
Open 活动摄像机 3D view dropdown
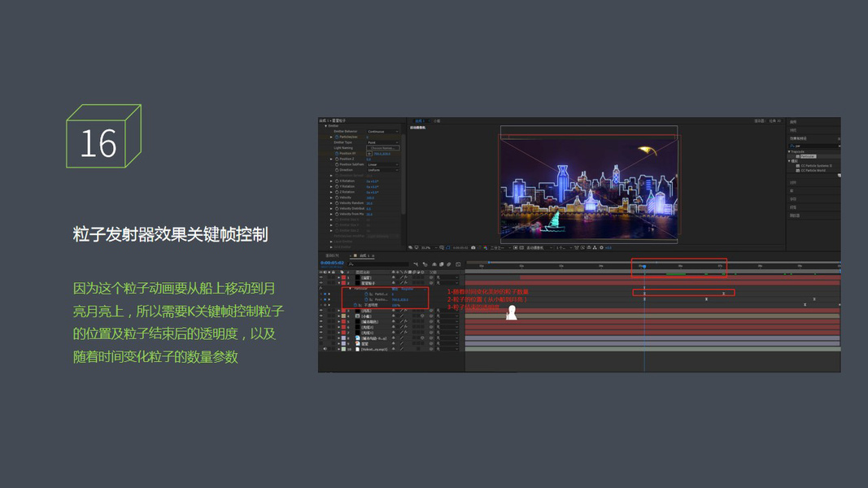click(x=539, y=247)
